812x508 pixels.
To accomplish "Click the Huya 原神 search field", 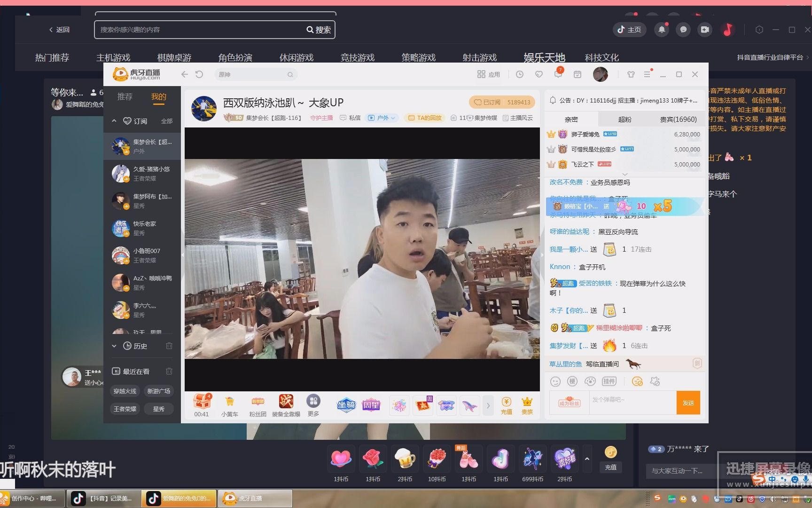I will coord(257,74).
